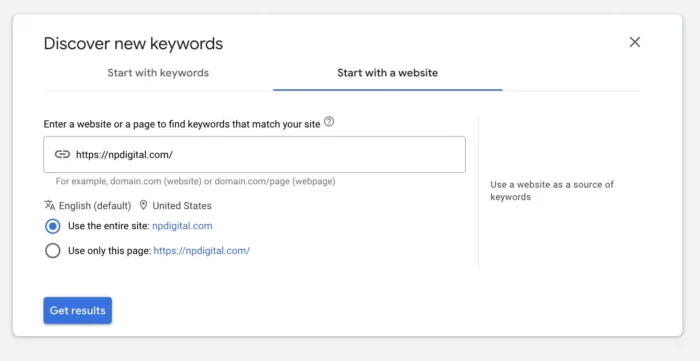
Task: Click 'Enter a website or a page' label
Action: tap(182, 124)
